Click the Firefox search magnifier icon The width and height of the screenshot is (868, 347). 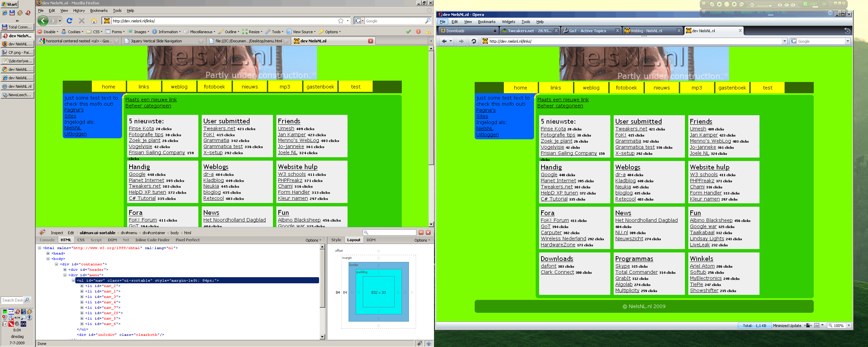428,21
